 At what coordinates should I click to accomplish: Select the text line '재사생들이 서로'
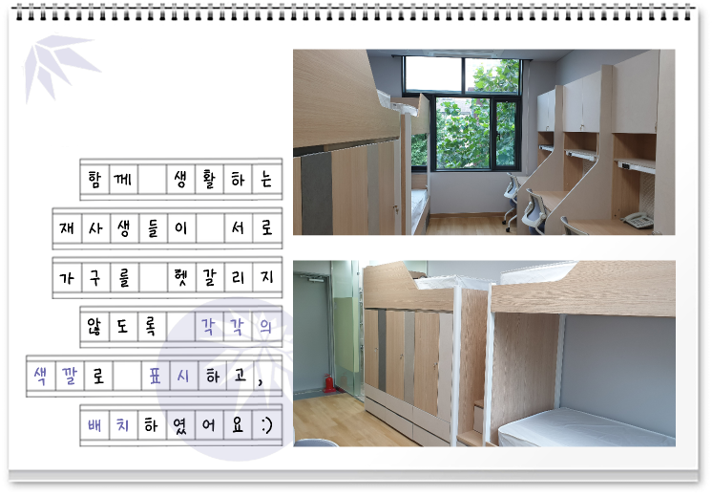tap(167, 228)
